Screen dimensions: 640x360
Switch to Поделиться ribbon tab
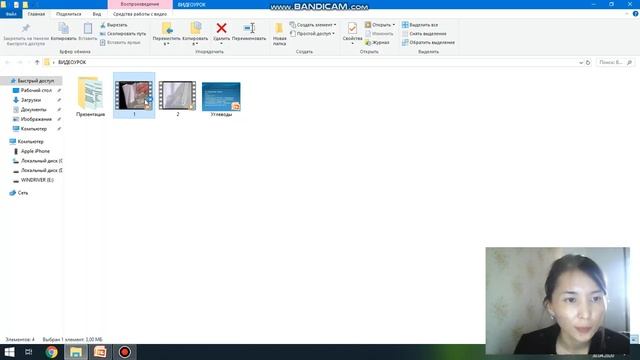pos(69,14)
